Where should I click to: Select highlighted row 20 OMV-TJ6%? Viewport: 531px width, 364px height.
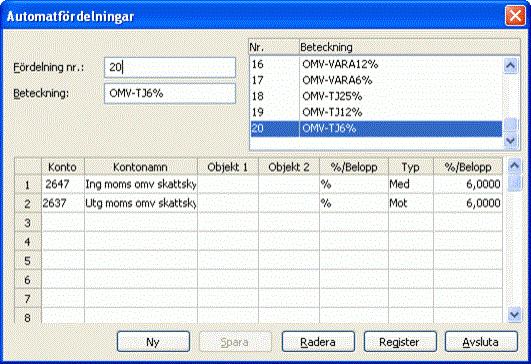pyautogui.click(x=376, y=128)
